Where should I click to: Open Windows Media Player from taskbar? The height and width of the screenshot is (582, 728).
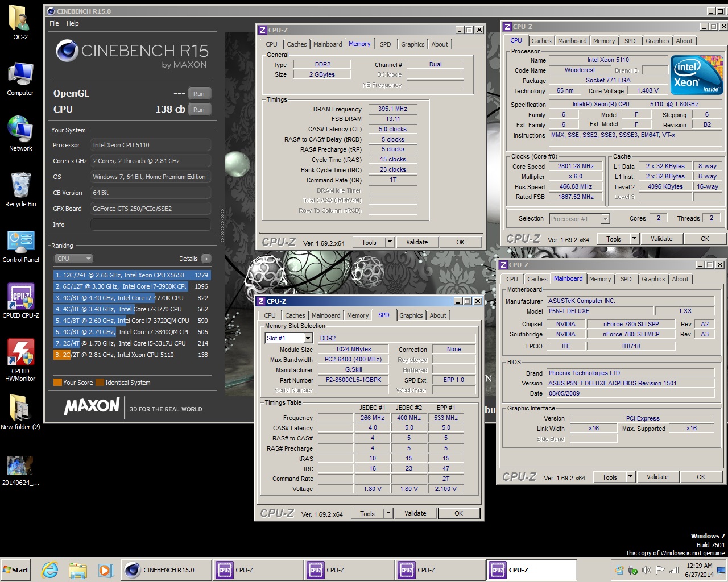pos(105,570)
